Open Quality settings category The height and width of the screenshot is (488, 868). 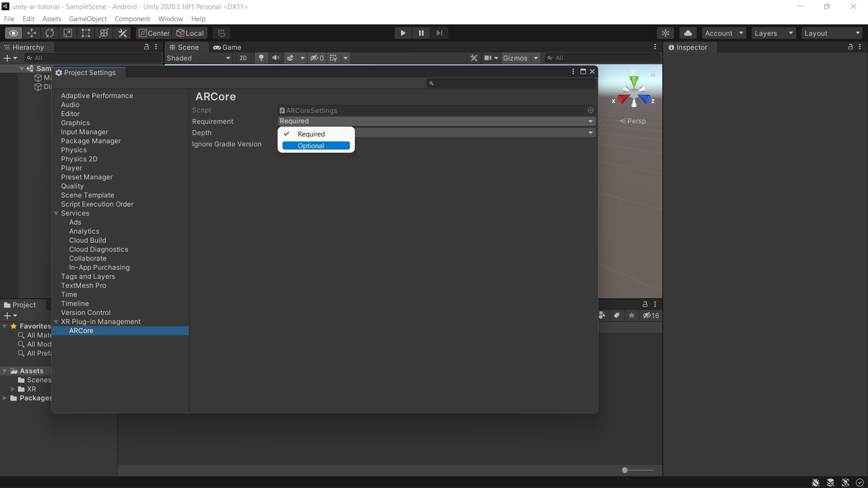pos(72,186)
